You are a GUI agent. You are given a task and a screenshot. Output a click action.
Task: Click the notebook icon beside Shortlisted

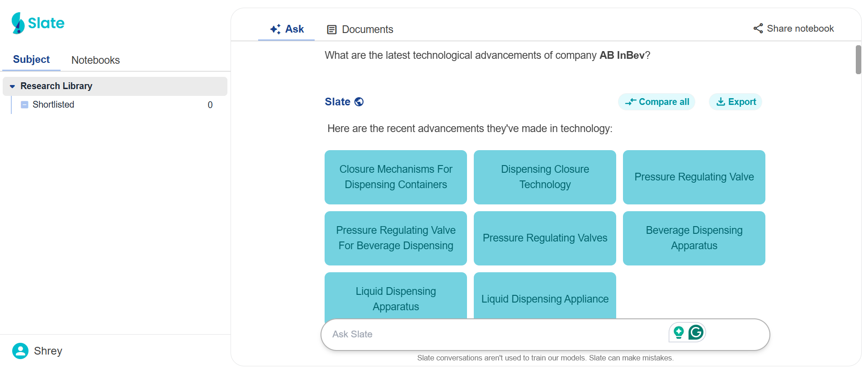[x=24, y=104]
